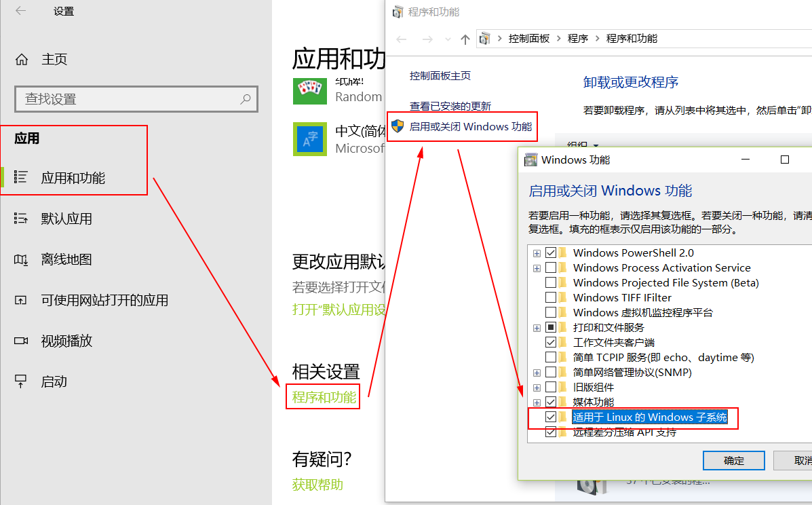Enable Windows Projected File System (Beta)
This screenshot has width=812, height=505.
click(551, 283)
